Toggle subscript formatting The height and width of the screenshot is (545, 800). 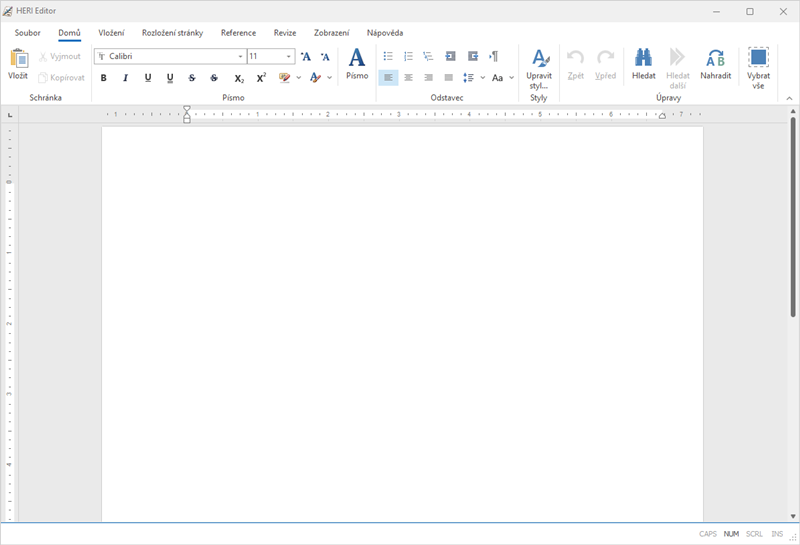pyautogui.click(x=239, y=78)
